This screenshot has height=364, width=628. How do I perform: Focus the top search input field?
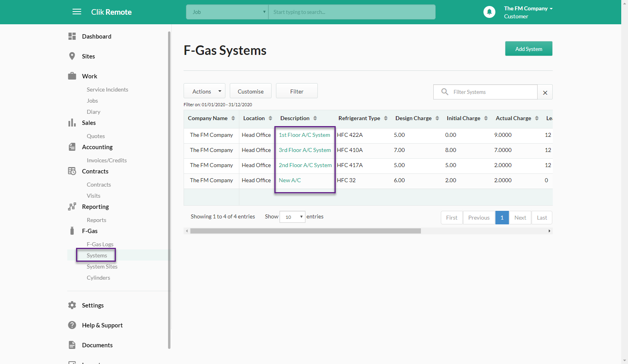pyautogui.click(x=352, y=12)
